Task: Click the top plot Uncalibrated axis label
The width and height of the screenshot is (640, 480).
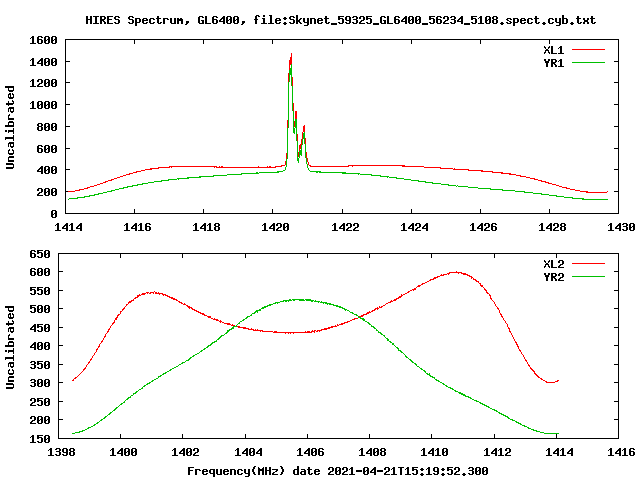Action: 10,127
